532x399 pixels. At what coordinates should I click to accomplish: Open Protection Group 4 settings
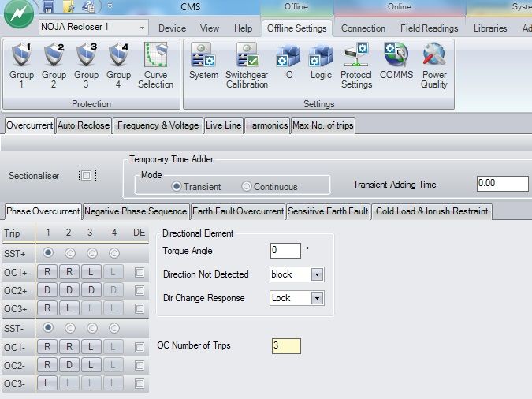point(118,65)
